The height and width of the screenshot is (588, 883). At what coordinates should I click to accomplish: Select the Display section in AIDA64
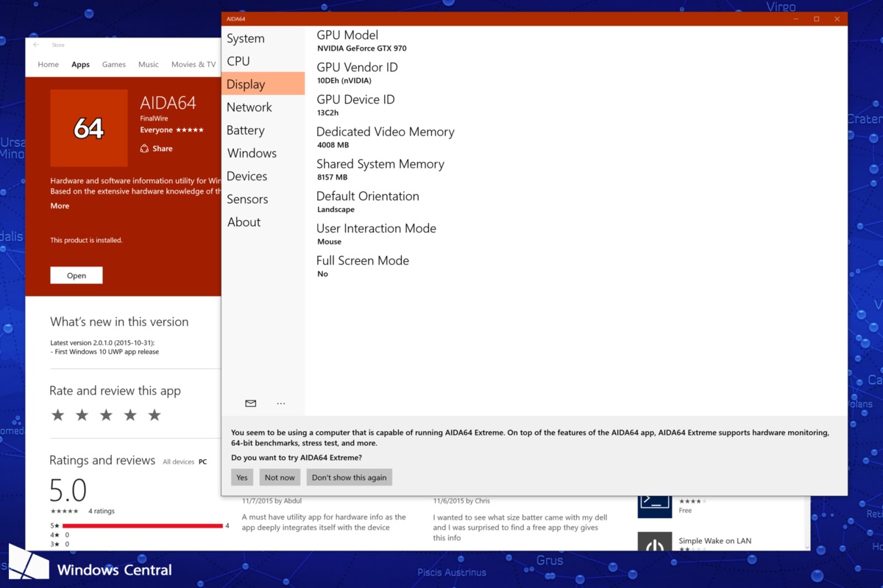tap(246, 84)
